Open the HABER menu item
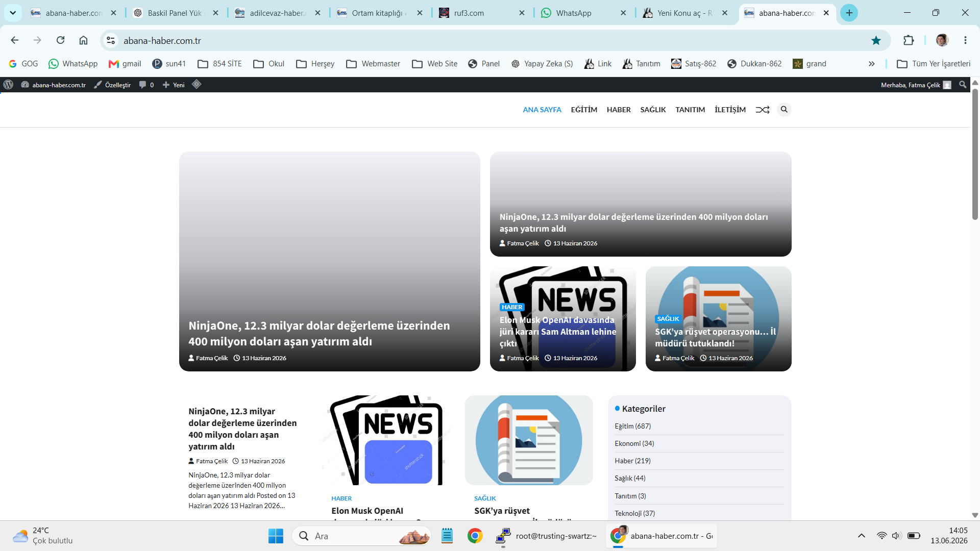 [619, 110]
